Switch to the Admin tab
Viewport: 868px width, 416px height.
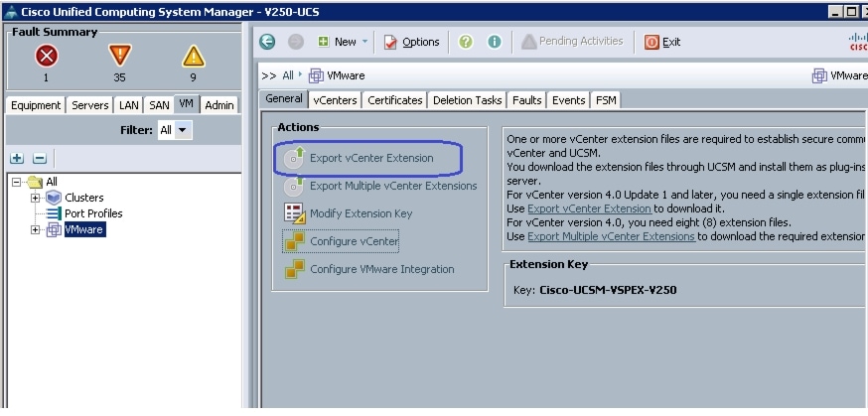pos(219,105)
